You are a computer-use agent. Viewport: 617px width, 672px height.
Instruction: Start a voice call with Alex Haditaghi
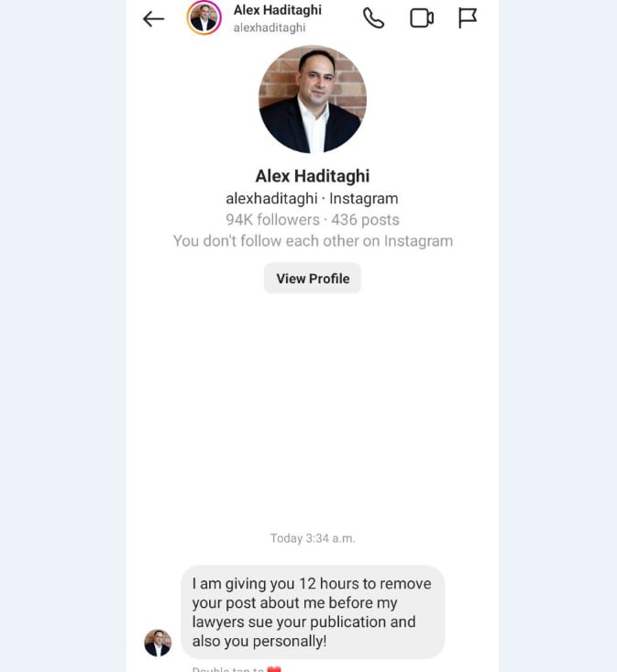373,18
